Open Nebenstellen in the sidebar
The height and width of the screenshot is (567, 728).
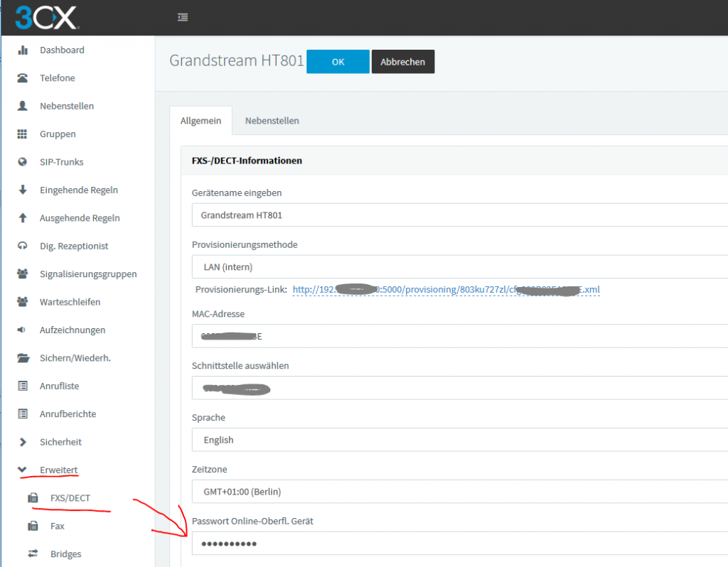[67, 106]
